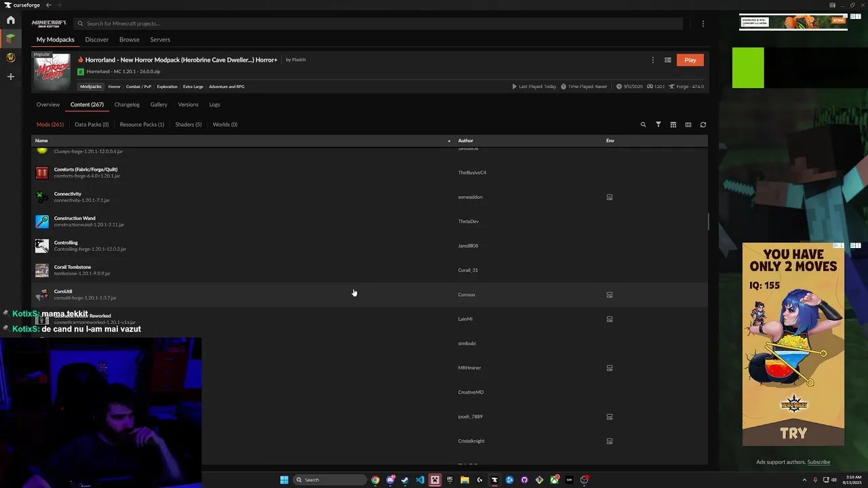Open the Browse tab
The height and width of the screenshot is (488, 868).
(130, 40)
